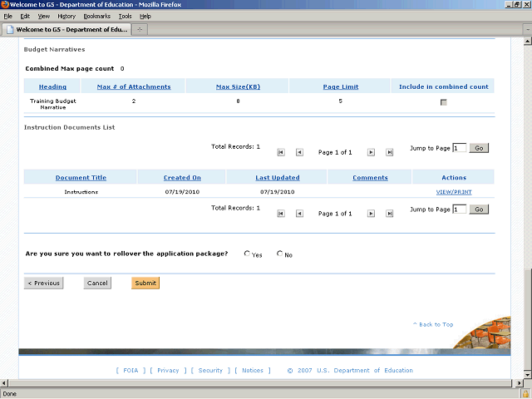The image size is (532, 399).
Task: Open the Security footer link
Action: [210, 371]
